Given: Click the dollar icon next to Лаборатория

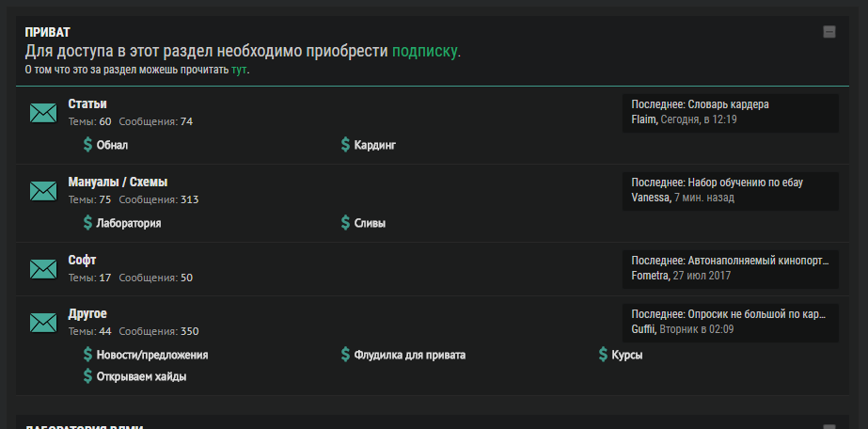Looking at the screenshot, I should point(87,223).
